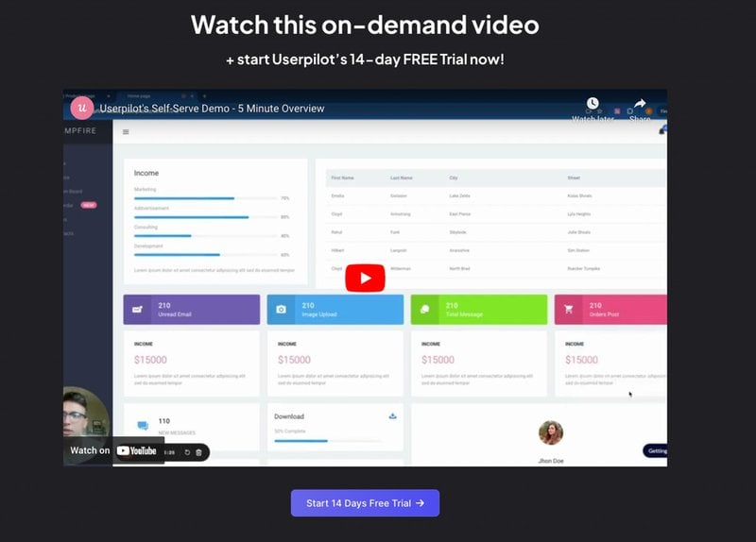The height and width of the screenshot is (542, 756).
Task: Click the Download progress bar
Action: 327,441
